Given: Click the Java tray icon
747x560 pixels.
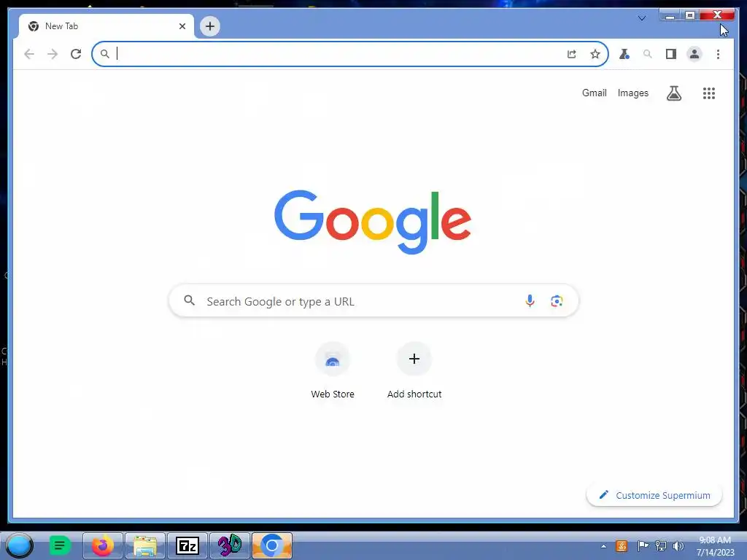Looking at the screenshot, I should [622, 545].
